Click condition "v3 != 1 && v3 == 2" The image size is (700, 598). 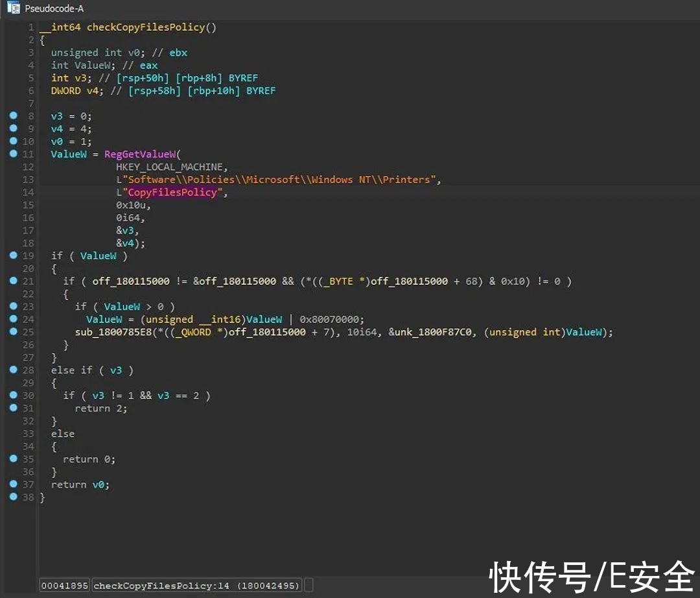tap(146, 396)
